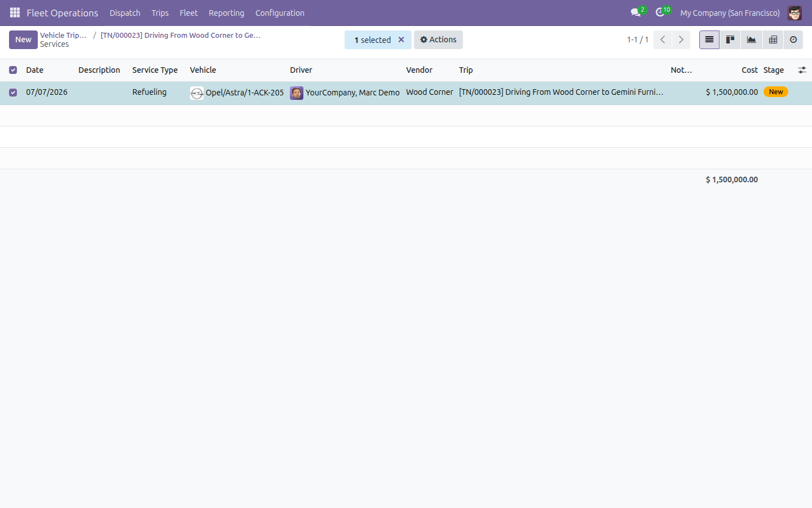Clear the selection with the X

click(401, 40)
